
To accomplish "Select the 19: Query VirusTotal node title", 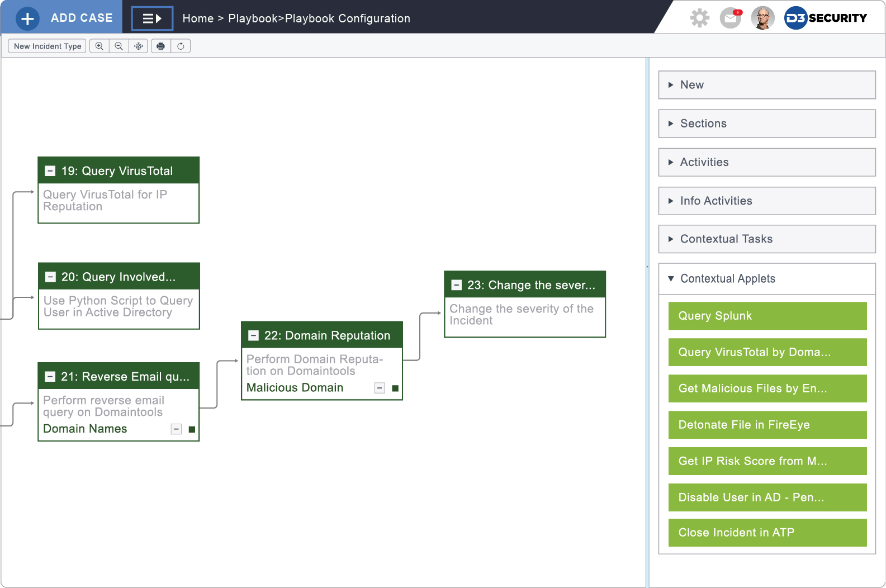I will [117, 171].
